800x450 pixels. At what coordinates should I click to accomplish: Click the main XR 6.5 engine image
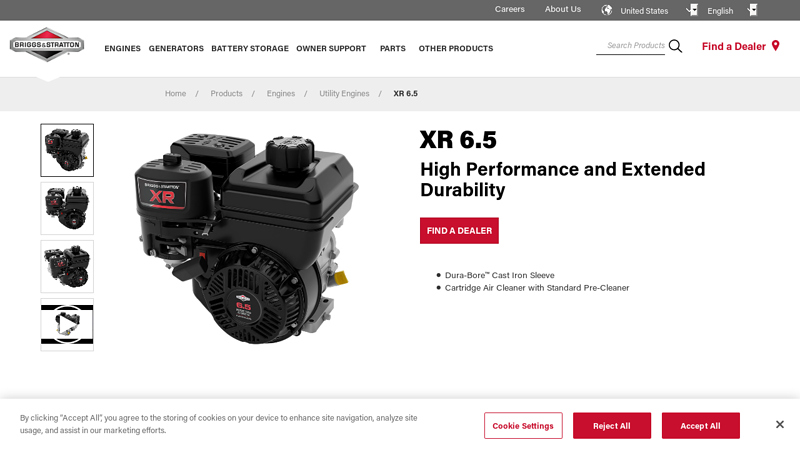click(246, 239)
